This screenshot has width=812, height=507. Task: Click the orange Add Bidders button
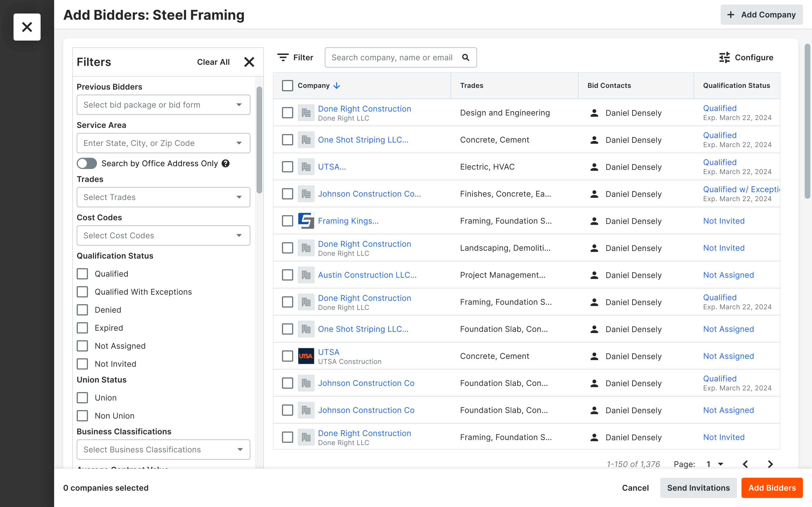click(772, 488)
